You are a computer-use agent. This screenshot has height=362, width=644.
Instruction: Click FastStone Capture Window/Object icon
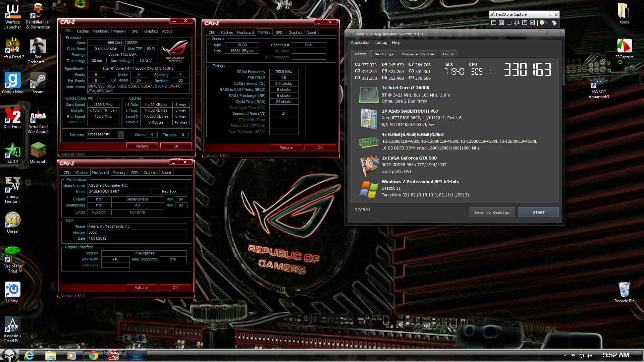[x=501, y=23]
